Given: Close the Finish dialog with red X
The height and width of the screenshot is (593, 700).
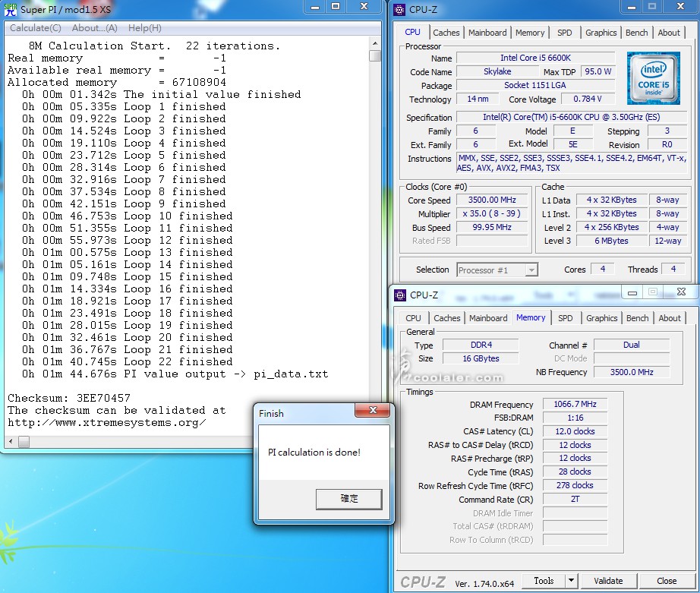Looking at the screenshot, I should (374, 410).
